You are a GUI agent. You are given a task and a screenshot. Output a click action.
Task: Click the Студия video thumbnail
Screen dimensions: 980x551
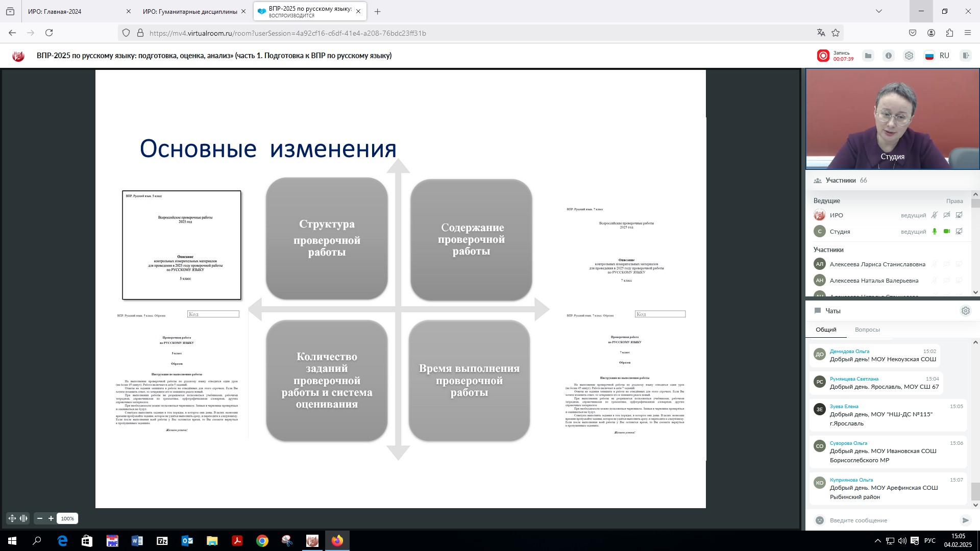tap(892, 119)
